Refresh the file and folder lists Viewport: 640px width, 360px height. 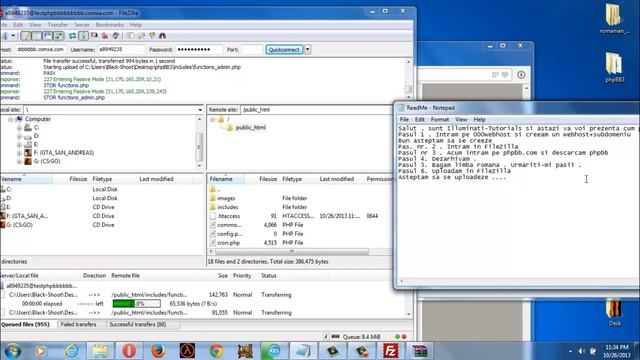click(72, 36)
